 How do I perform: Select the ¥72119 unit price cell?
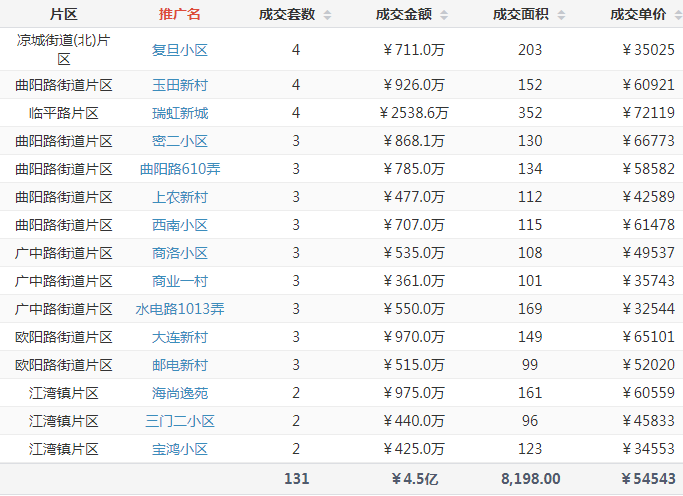tap(649, 113)
